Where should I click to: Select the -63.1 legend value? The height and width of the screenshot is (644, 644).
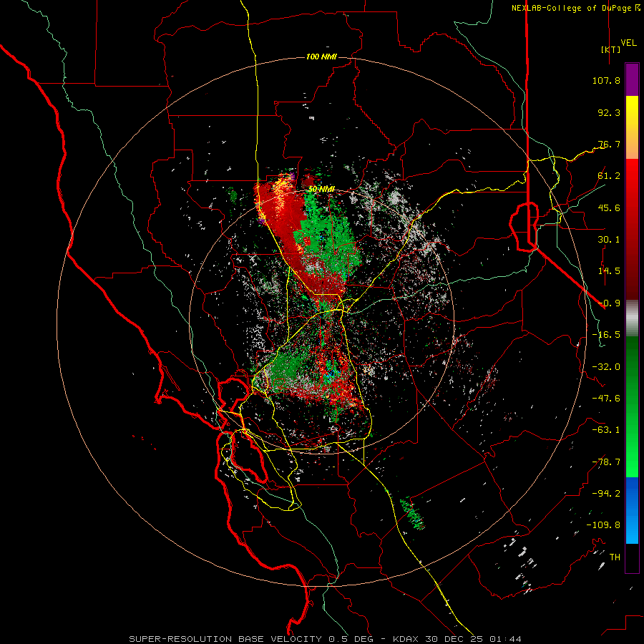coord(606,430)
